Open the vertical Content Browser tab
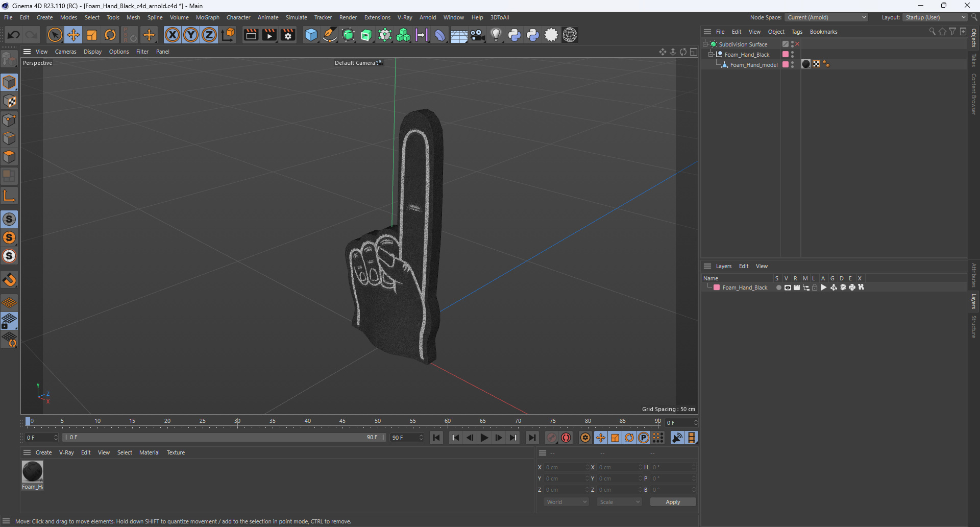 click(974, 94)
